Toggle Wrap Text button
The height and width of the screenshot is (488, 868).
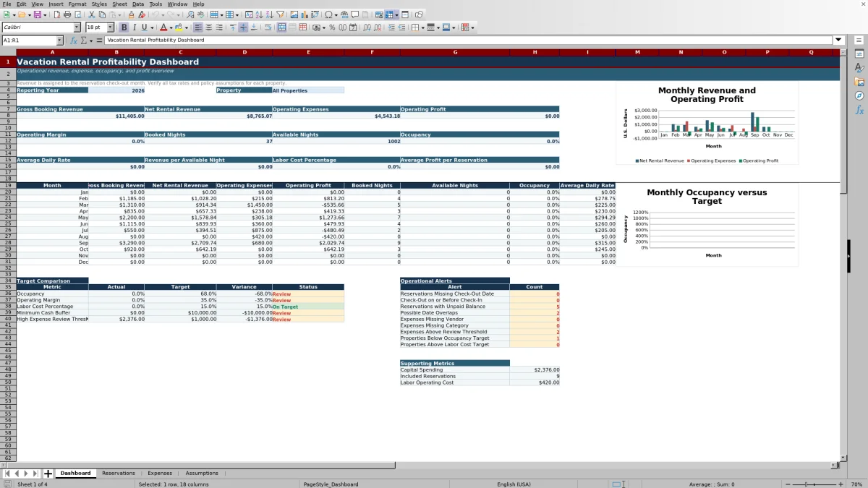268,27
